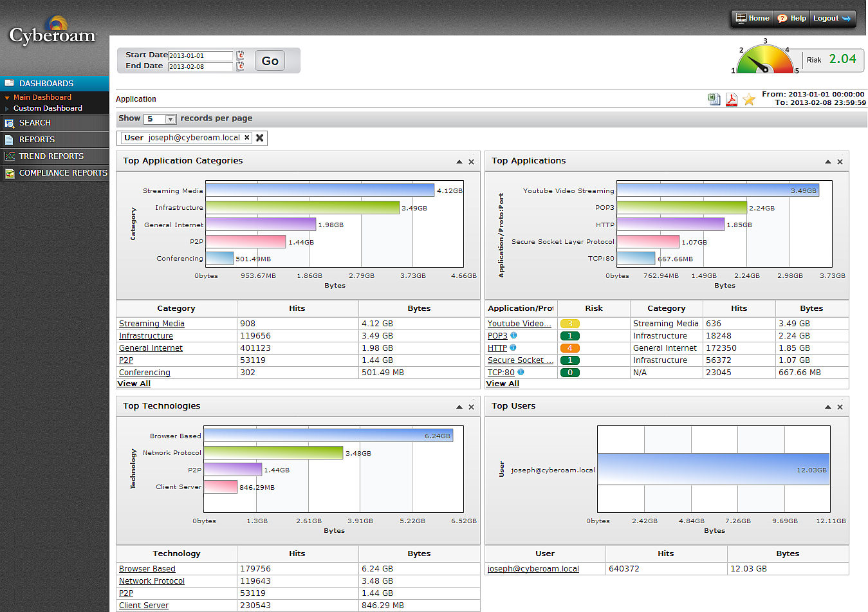Bookmark this report with the star icon
The width and height of the screenshot is (868, 612).
click(749, 100)
